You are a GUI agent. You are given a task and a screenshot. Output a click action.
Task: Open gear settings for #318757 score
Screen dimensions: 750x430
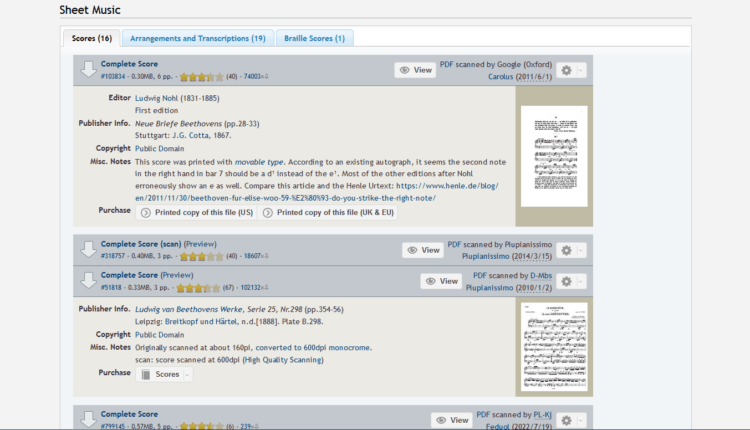point(566,250)
